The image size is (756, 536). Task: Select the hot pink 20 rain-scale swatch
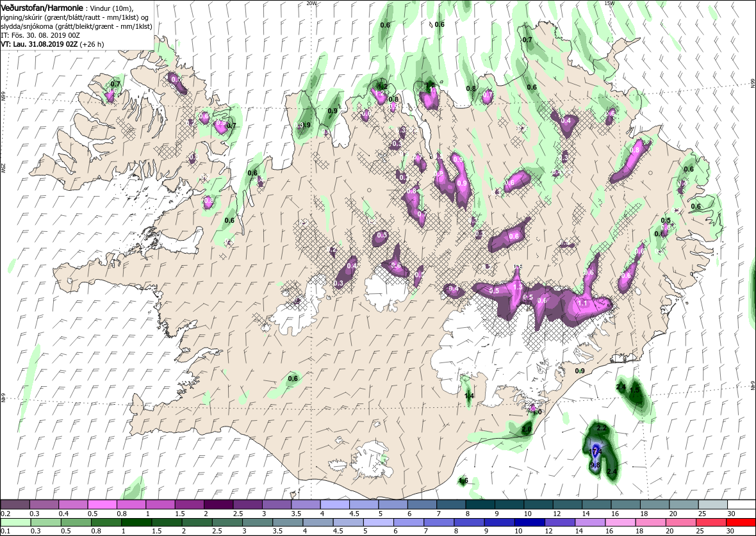tap(680, 523)
